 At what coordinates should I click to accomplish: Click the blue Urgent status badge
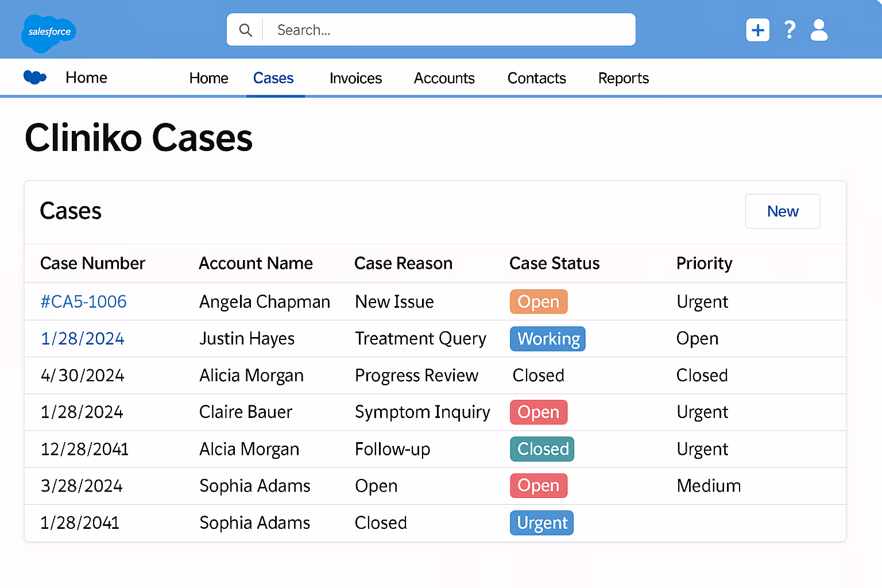coord(541,523)
